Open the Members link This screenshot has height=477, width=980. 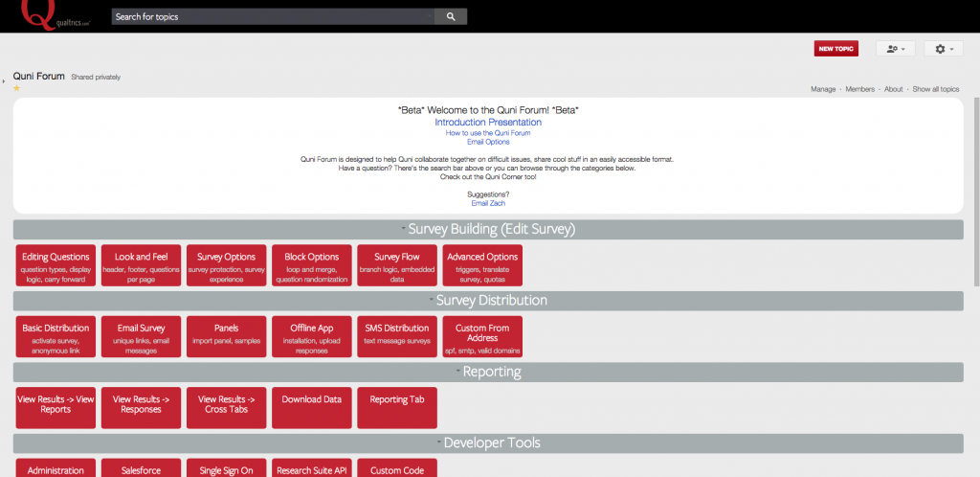(x=860, y=89)
